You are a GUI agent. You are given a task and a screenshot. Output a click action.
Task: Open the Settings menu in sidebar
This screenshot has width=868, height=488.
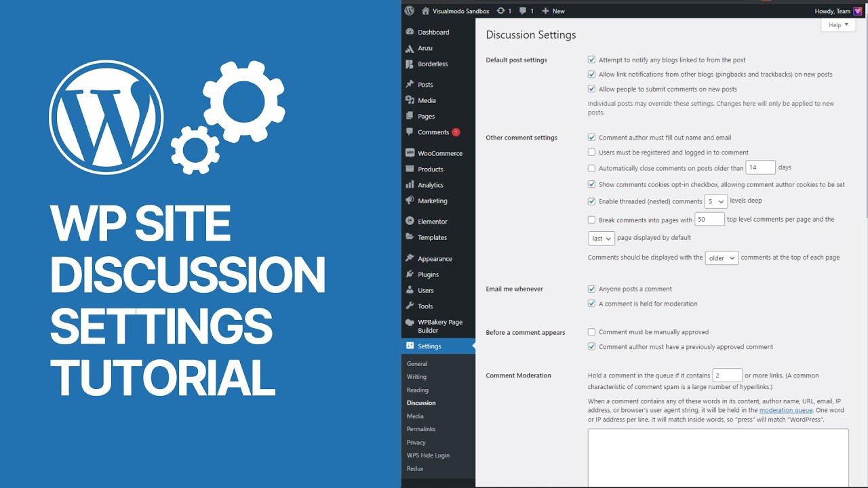[438, 346]
